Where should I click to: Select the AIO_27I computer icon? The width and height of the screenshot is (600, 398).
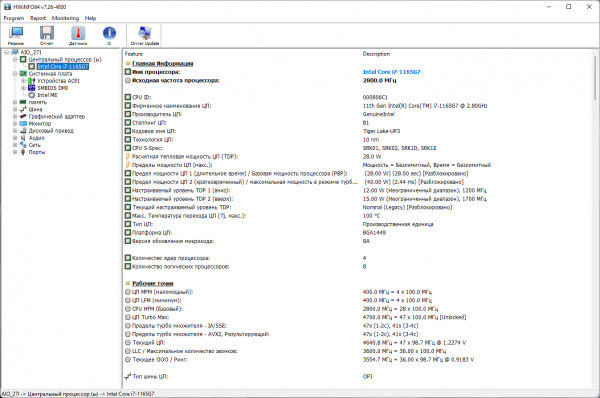(x=15, y=52)
